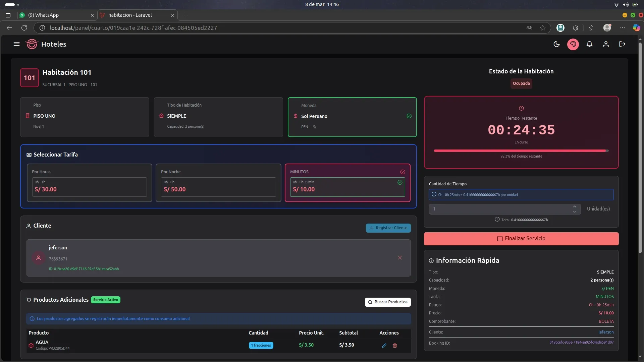Click pink theme palette icon

coord(573,44)
